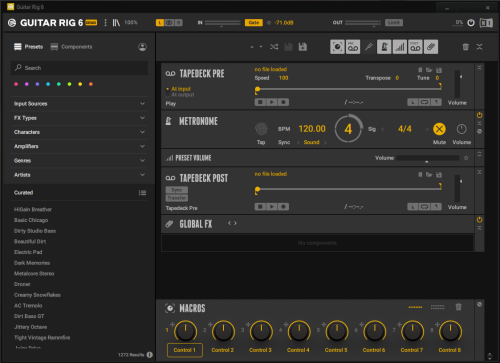Filter by pink color tag dot
Screen dimensions: 500x363
(16, 84)
